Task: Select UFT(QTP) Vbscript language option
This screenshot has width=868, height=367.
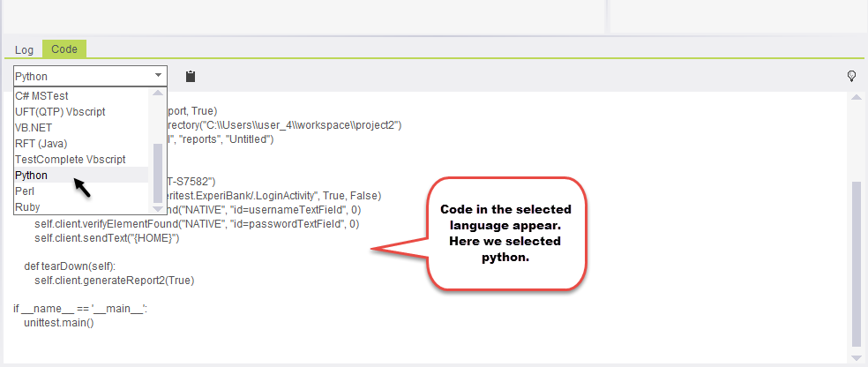Action: pos(59,111)
